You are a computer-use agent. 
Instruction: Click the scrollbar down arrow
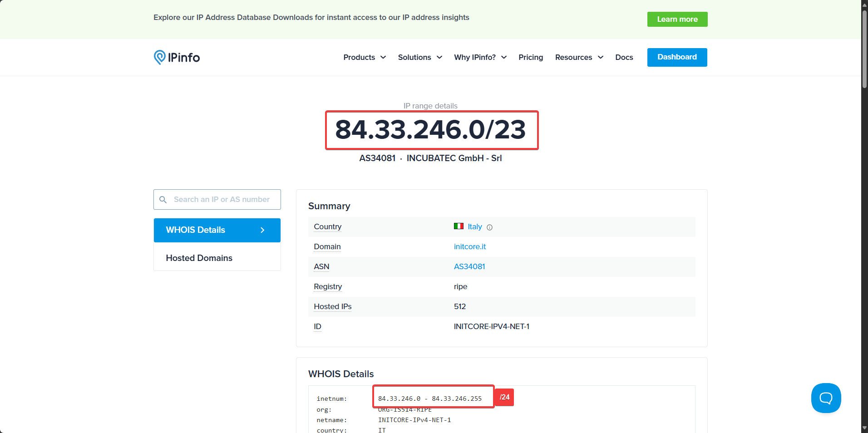point(864,427)
